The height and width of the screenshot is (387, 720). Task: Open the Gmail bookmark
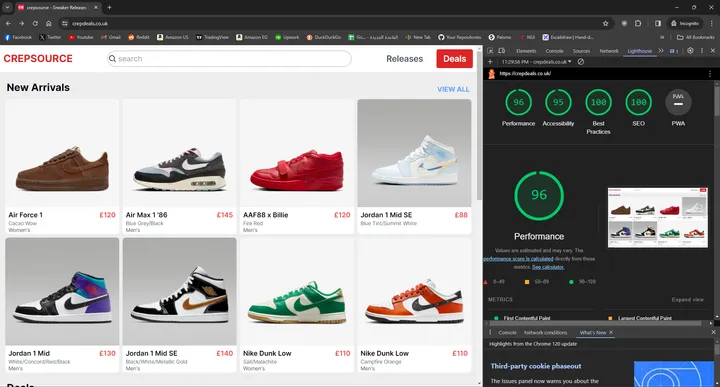(x=111, y=37)
